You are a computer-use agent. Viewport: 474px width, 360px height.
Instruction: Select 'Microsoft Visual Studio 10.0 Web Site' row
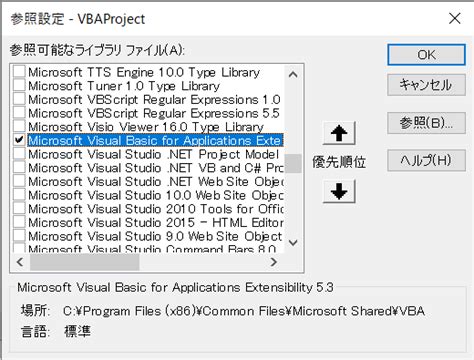tap(156, 195)
